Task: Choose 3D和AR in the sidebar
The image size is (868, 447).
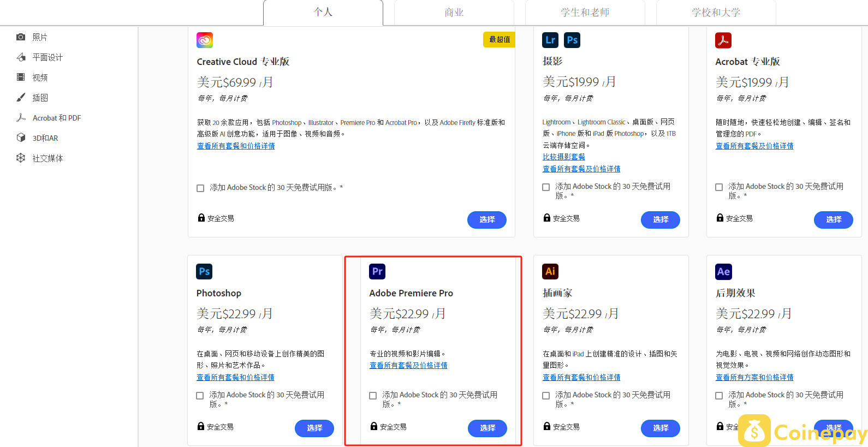Action: click(x=45, y=138)
